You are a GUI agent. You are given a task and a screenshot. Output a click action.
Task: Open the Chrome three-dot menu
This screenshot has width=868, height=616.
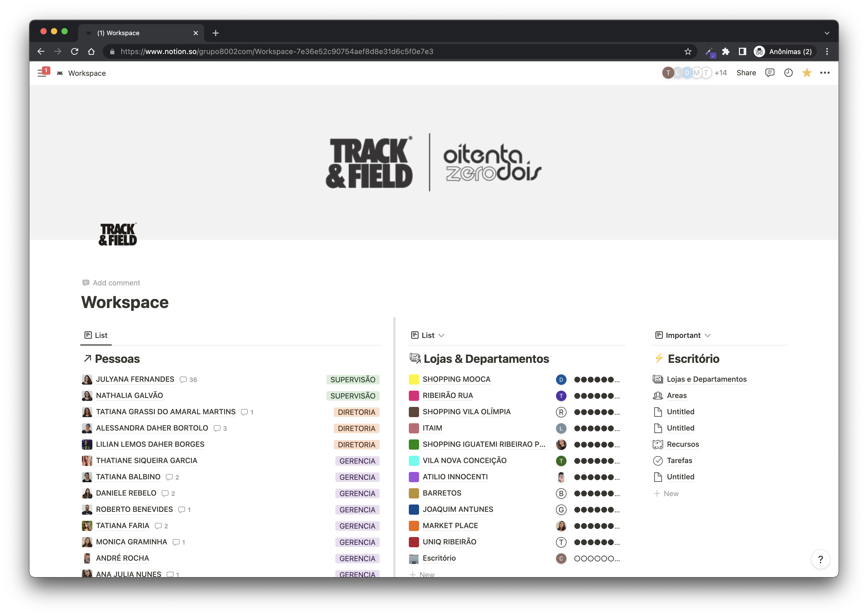coord(827,52)
